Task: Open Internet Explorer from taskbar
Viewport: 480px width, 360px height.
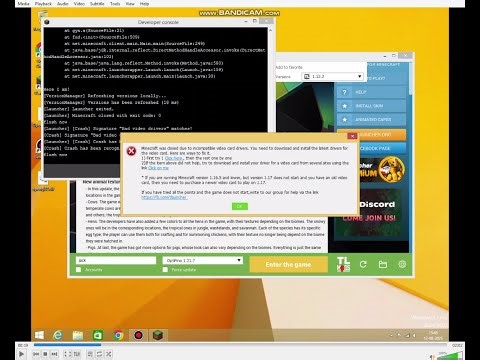Action: pos(58,335)
